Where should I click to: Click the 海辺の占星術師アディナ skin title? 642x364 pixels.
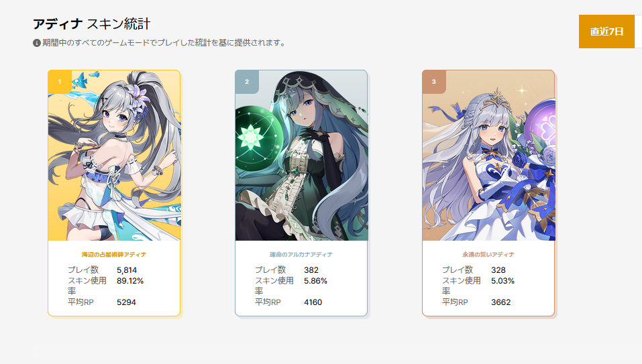tap(114, 254)
